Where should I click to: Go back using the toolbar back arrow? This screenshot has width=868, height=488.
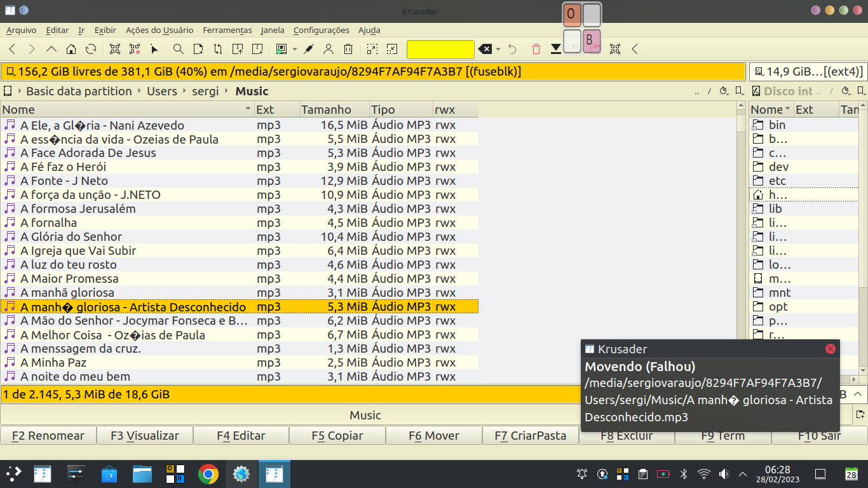[12, 49]
